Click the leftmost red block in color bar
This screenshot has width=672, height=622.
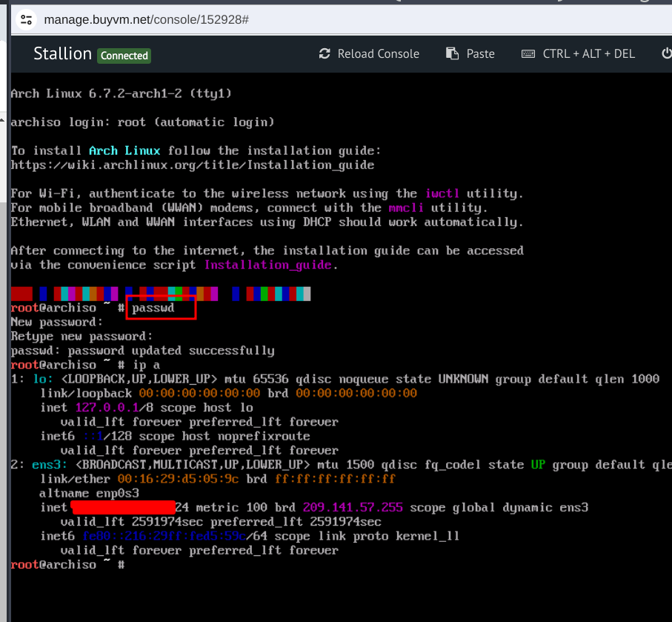pos(21,294)
